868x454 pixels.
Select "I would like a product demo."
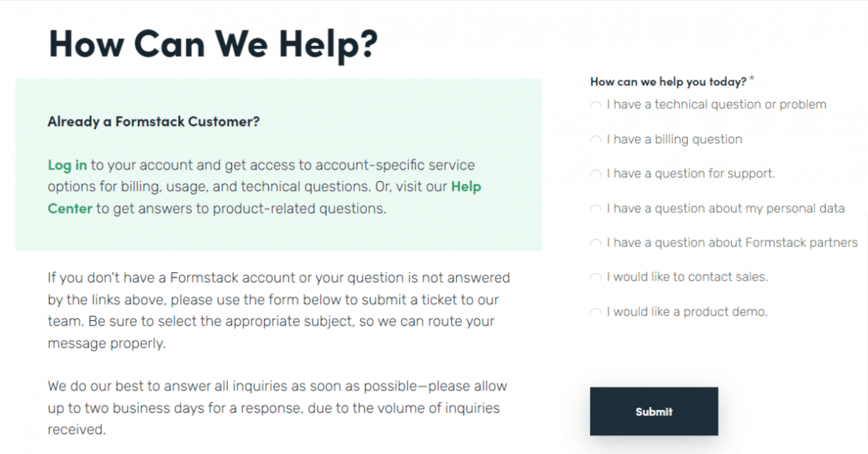(x=595, y=311)
